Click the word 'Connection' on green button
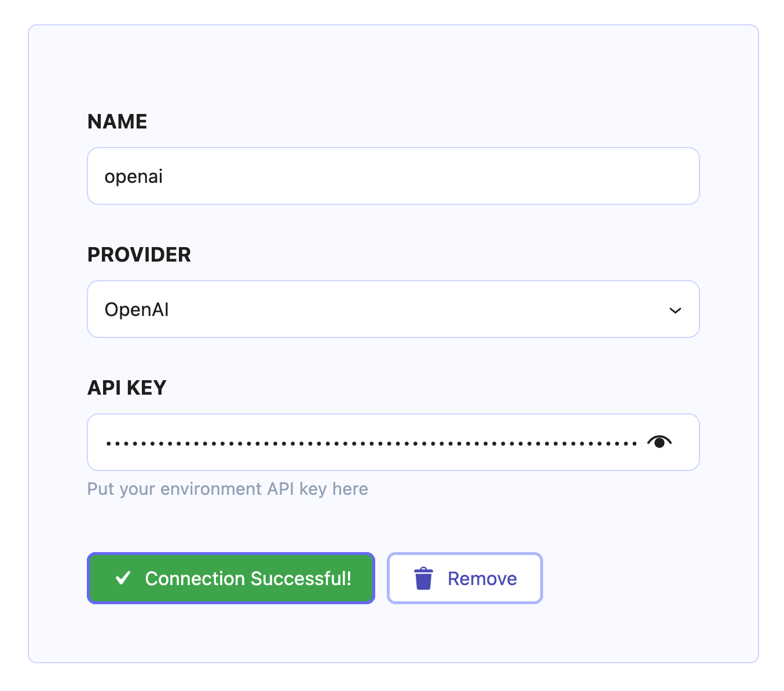The image size is (784, 691). [195, 579]
